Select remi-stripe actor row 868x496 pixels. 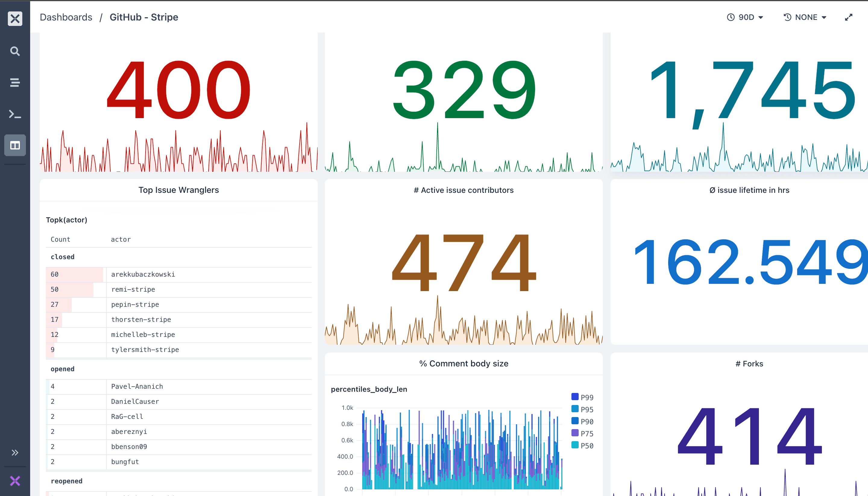(178, 290)
